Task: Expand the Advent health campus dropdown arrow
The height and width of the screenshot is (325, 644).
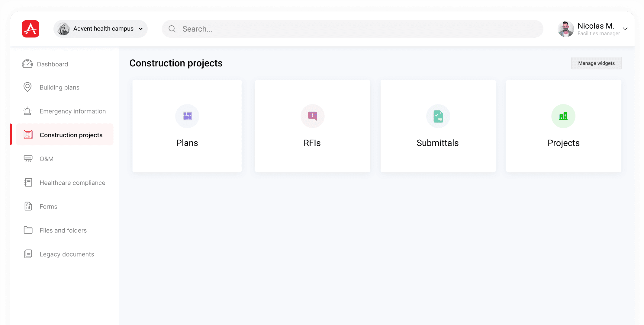Action: 141,29
